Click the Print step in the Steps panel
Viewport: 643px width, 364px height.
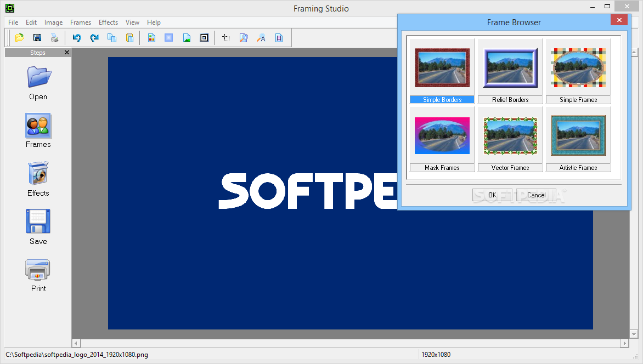(38, 275)
